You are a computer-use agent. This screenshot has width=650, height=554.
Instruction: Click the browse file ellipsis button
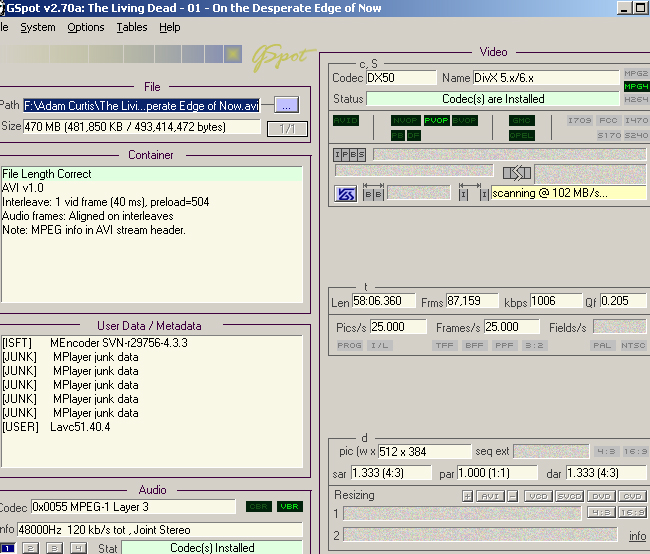coord(286,104)
